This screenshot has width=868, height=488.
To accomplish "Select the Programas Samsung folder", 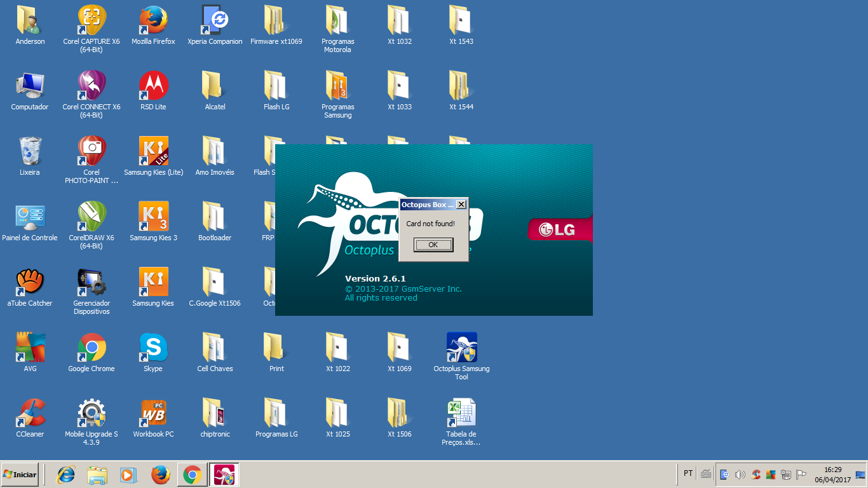I will point(338,95).
